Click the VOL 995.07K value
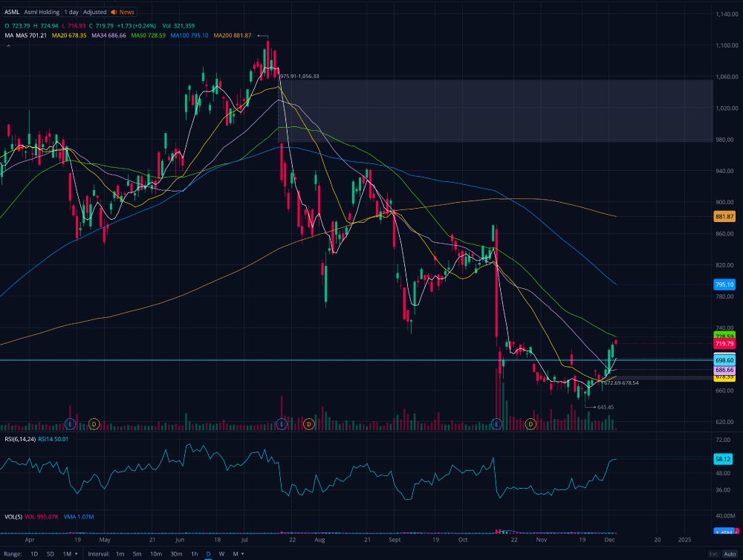 click(x=42, y=517)
